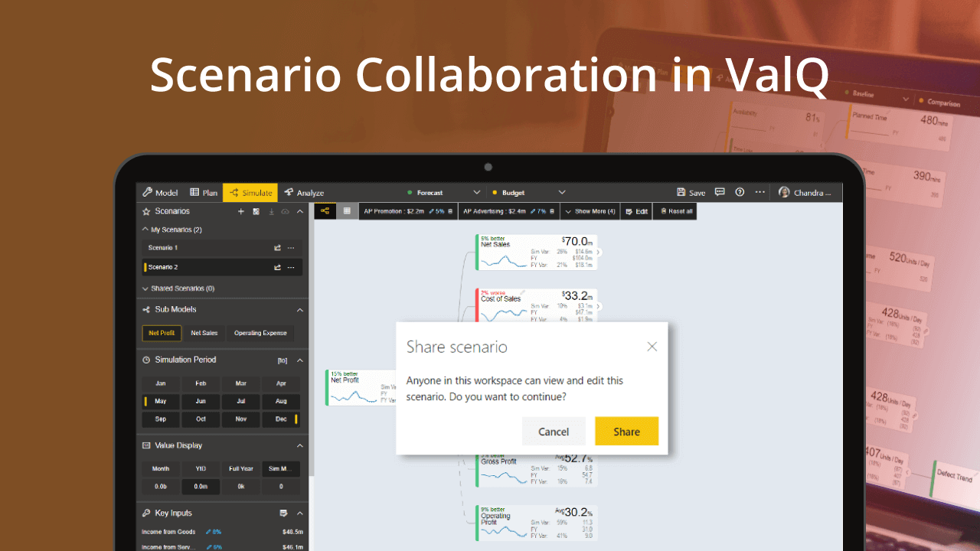Open help with the question mark icon
Viewport: 980px width, 551px height.
pos(740,192)
